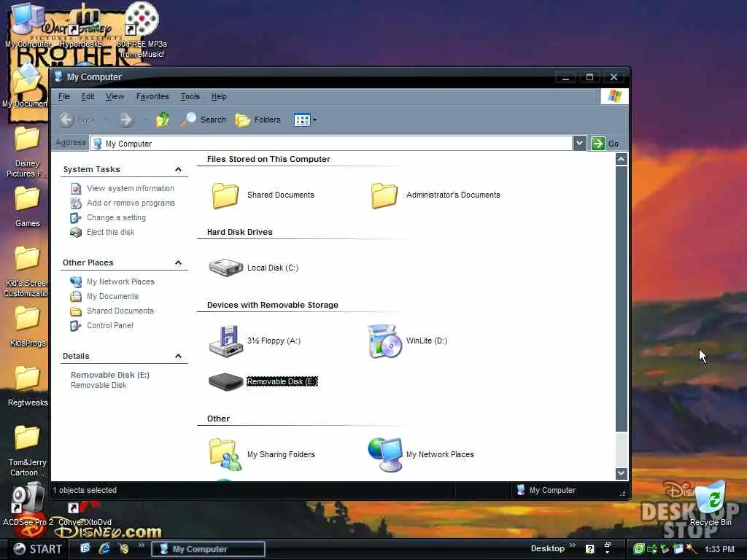The image size is (747, 560).
Task: Click View system information link
Action: click(x=130, y=188)
